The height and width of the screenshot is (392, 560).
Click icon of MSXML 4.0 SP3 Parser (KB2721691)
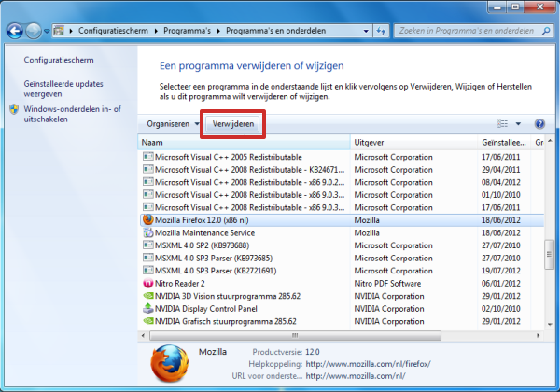(147, 271)
